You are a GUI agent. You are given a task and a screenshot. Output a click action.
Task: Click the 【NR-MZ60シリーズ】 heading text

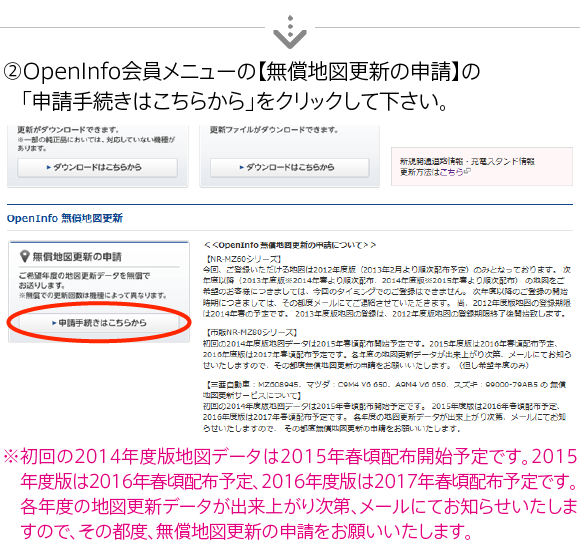(243, 259)
